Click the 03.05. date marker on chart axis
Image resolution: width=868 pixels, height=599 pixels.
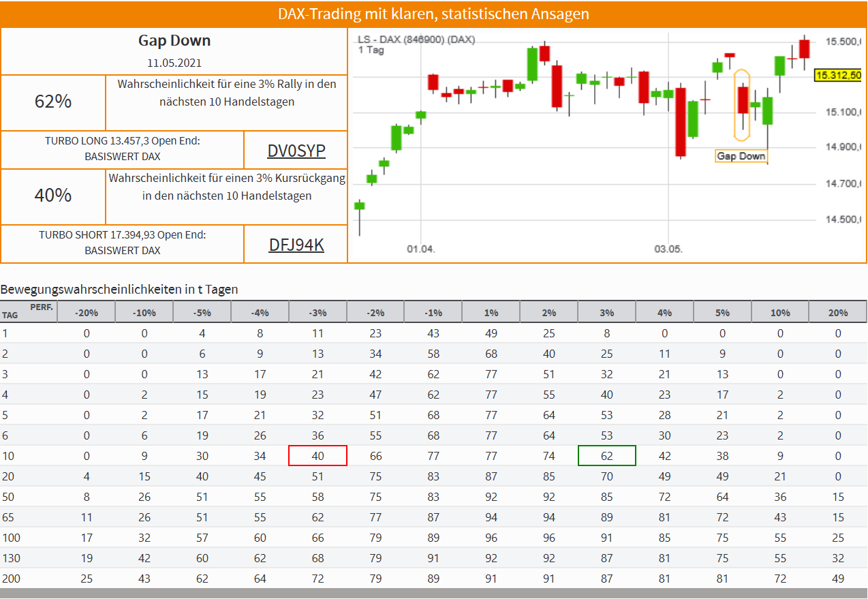coord(668,249)
